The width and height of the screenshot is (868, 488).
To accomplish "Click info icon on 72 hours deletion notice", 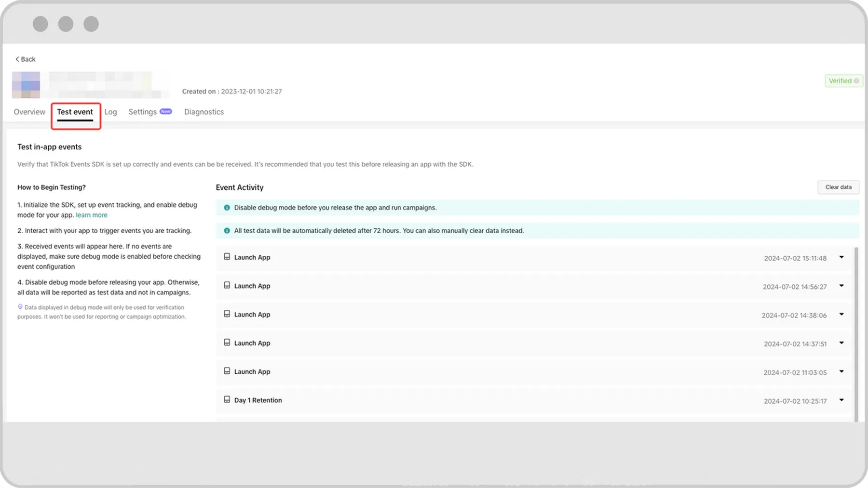I will click(x=227, y=231).
